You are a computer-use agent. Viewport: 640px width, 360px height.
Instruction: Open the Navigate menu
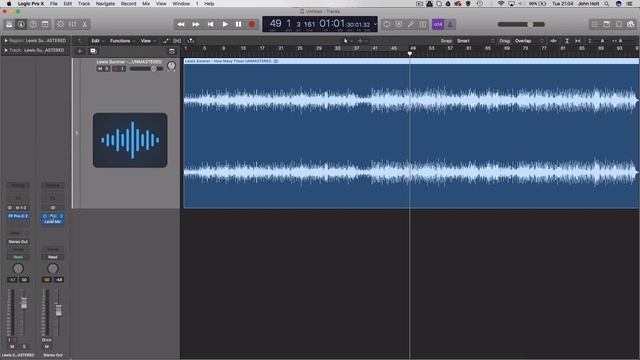[105, 4]
